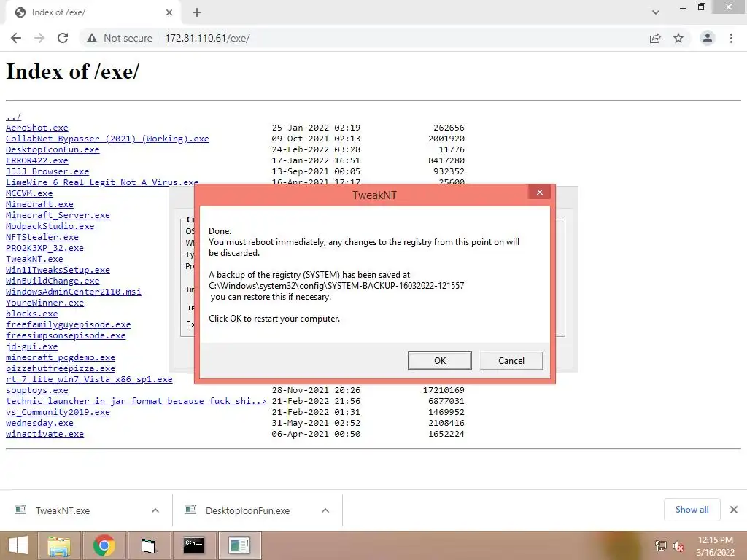The image size is (747, 560).
Task: Click the Not secure warning icon
Action: point(92,38)
